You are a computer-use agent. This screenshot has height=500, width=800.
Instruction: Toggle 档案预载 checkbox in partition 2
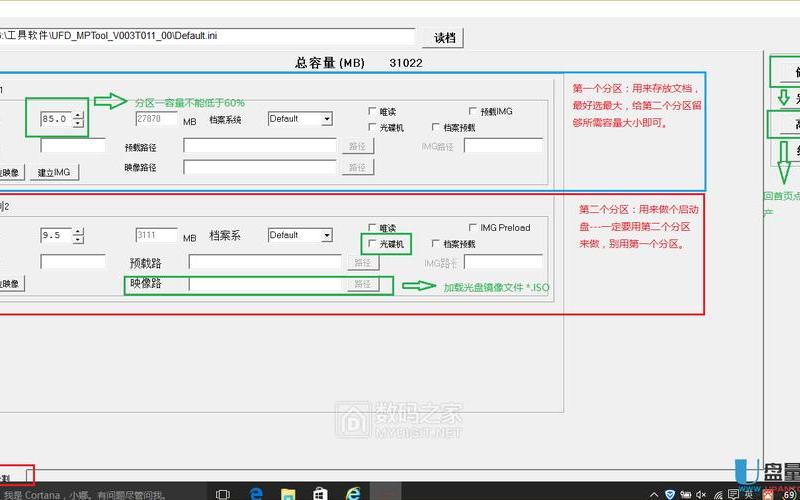[435, 243]
